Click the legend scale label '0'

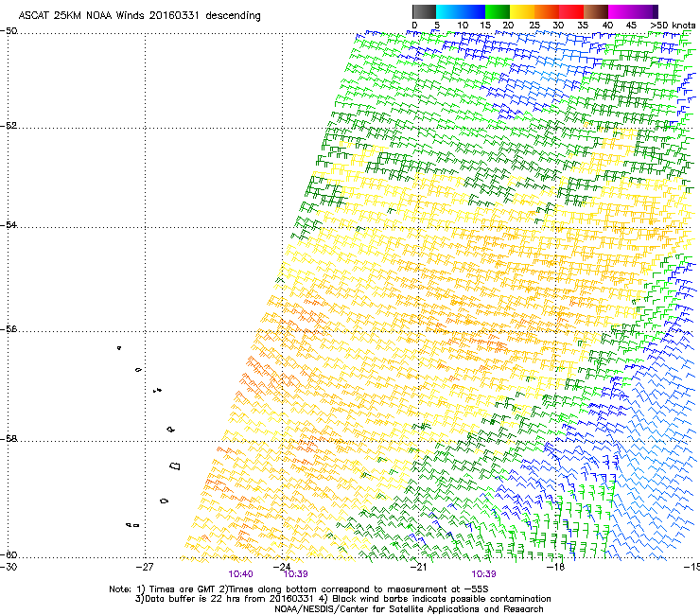click(x=414, y=26)
